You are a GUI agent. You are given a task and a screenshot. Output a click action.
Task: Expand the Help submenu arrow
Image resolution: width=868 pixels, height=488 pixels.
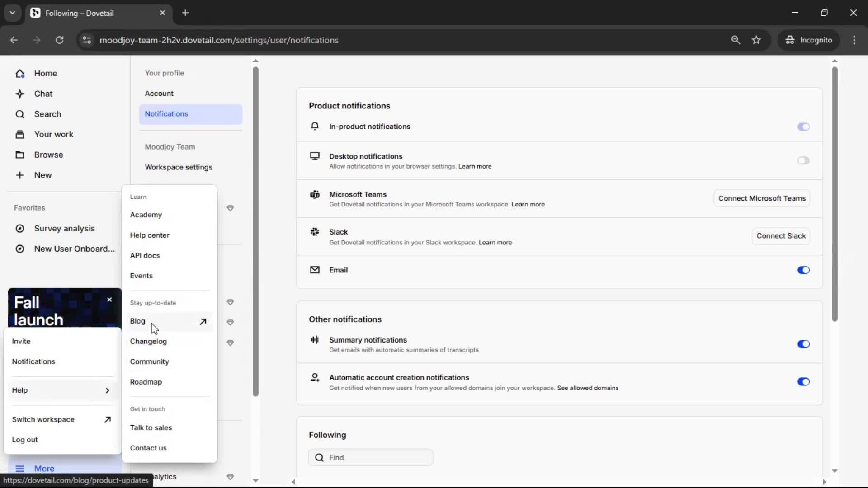tap(107, 390)
